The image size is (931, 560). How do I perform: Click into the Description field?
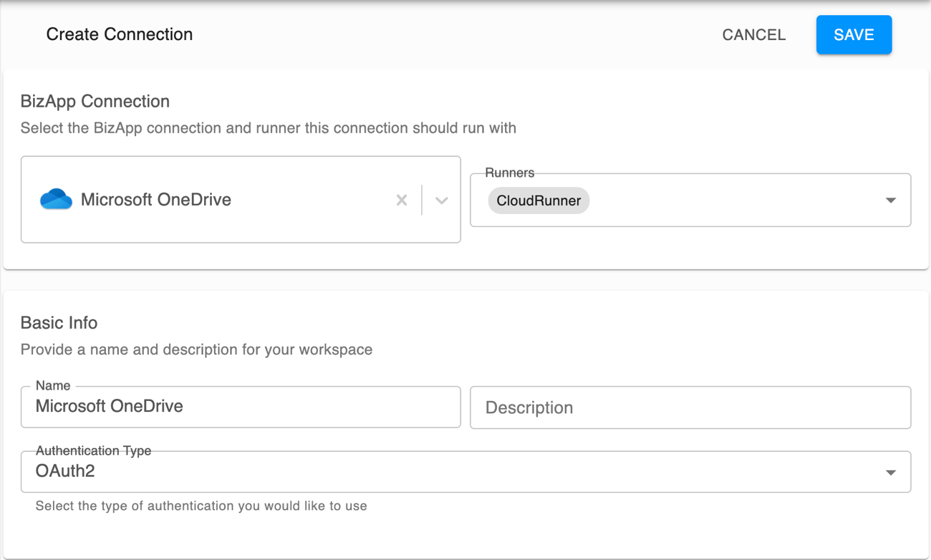click(x=690, y=407)
